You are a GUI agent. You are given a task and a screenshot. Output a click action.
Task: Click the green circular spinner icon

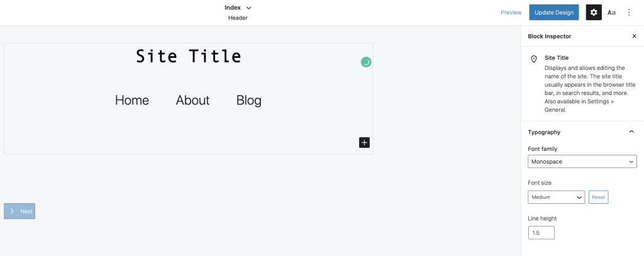(x=366, y=62)
